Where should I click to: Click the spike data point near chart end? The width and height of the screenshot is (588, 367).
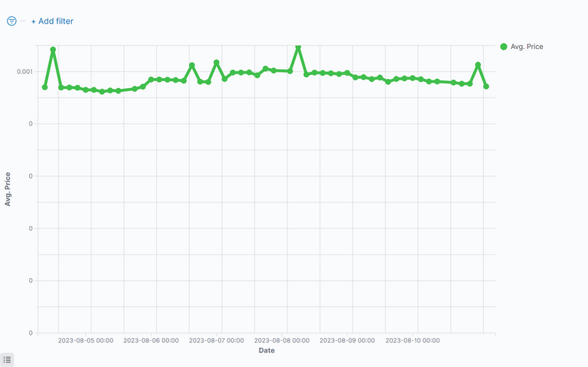click(x=478, y=65)
